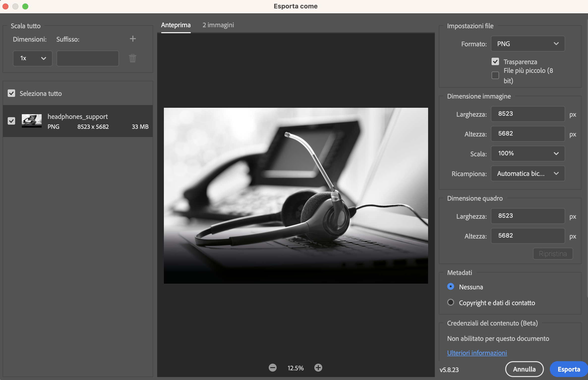This screenshot has width=588, height=380.
Task: Open the Scala dropdown
Action: [x=528, y=153]
